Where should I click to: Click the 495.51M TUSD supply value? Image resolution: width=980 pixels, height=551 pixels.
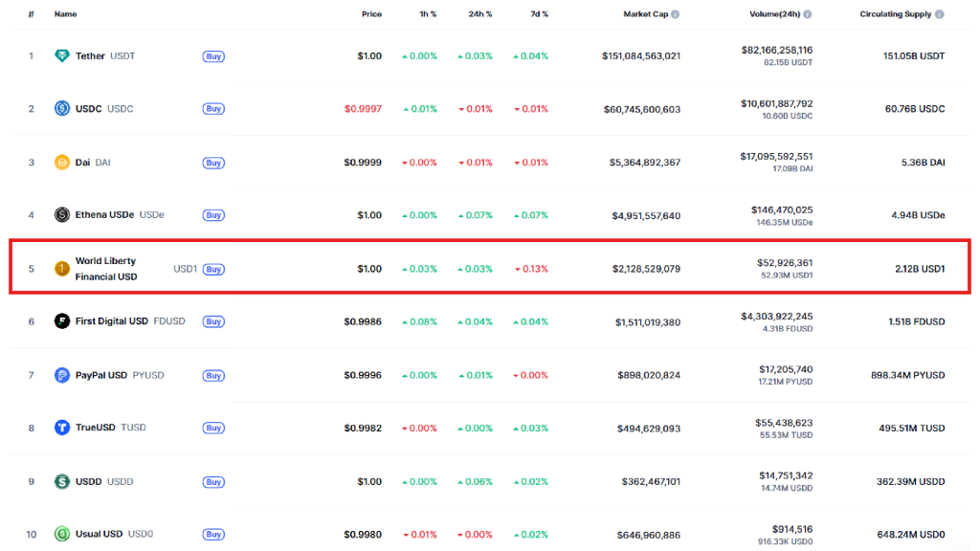tap(911, 429)
